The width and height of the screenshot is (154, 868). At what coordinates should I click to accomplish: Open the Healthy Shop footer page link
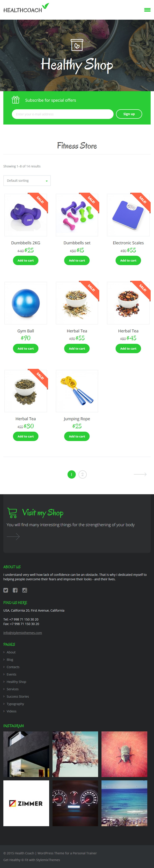click(x=16, y=682)
